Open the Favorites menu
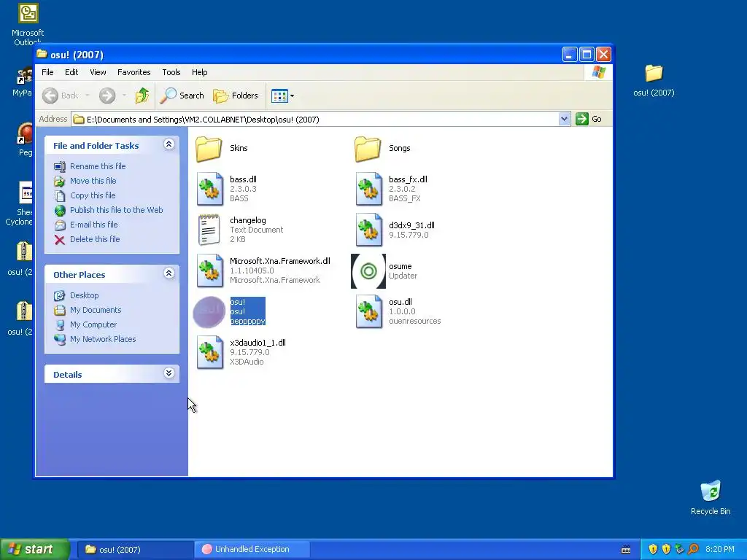The width and height of the screenshot is (747, 560). pyautogui.click(x=134, y=72)
